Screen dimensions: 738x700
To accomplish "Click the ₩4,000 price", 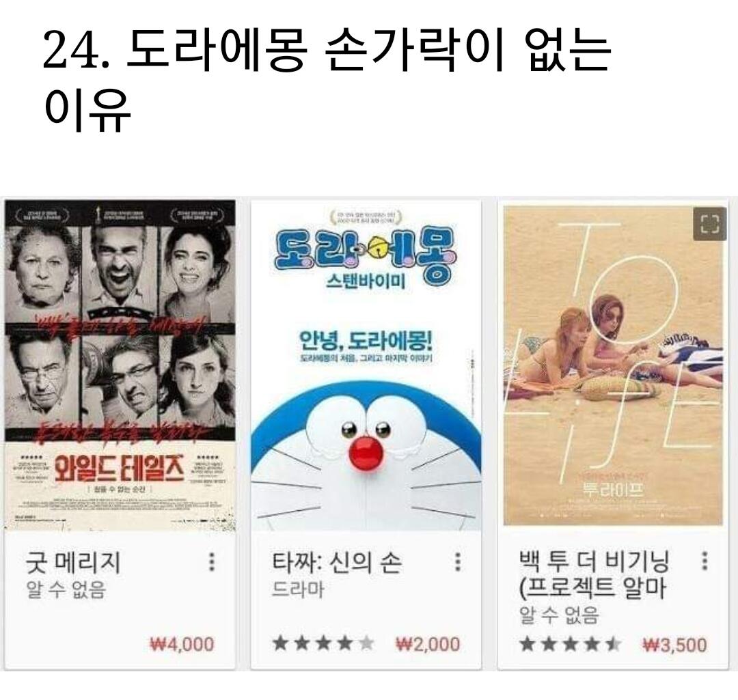I will (x=182, y=644).
